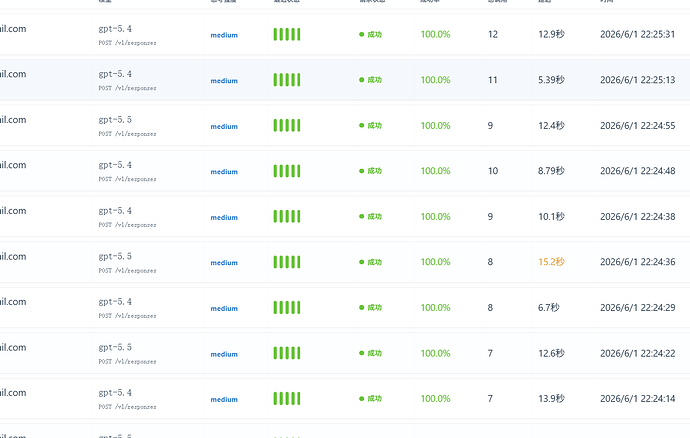Click the medium tag in the 22:24:14 row
Screen dimensions: 690x438
[224, 400]
